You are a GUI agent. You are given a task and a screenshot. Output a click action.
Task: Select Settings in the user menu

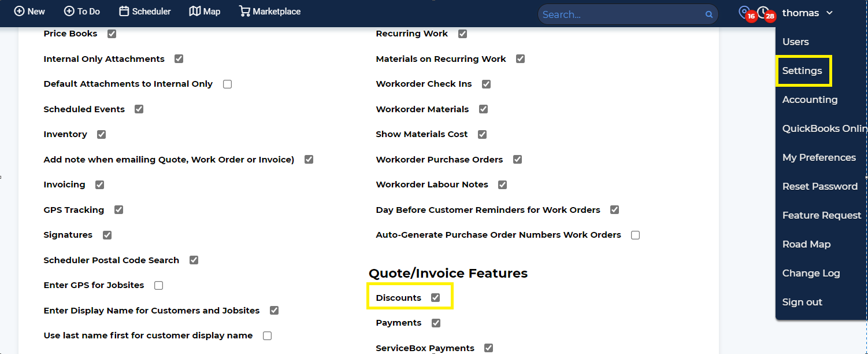[x=802, y=71]
